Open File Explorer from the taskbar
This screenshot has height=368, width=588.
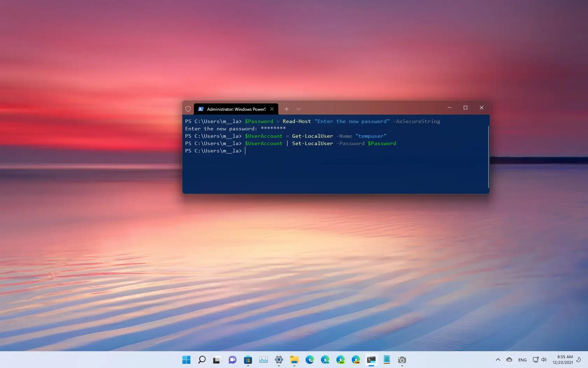(294, 360)
